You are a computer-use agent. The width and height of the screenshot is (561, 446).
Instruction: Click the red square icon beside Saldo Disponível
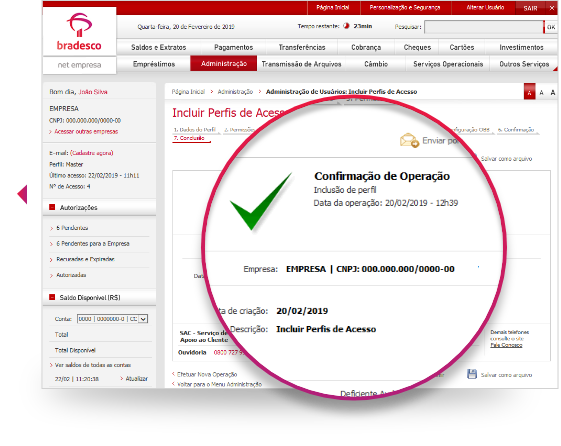coord(52,297)
